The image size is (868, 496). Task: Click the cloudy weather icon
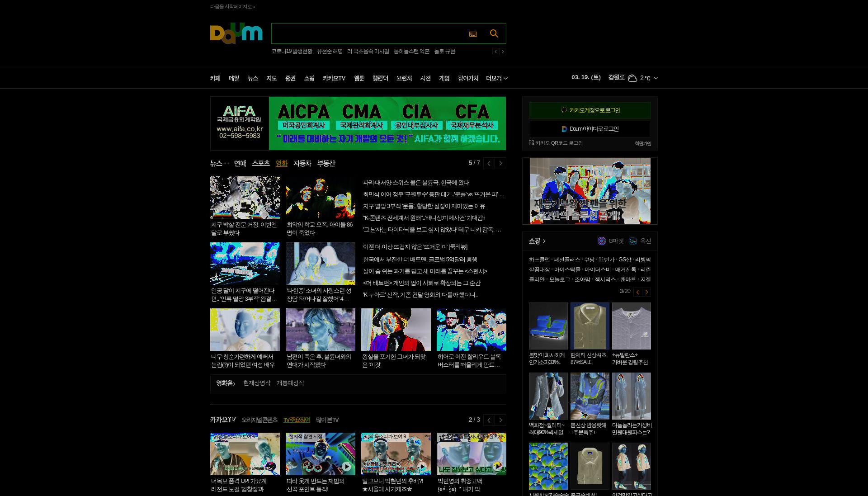click(x=632, y=78)
